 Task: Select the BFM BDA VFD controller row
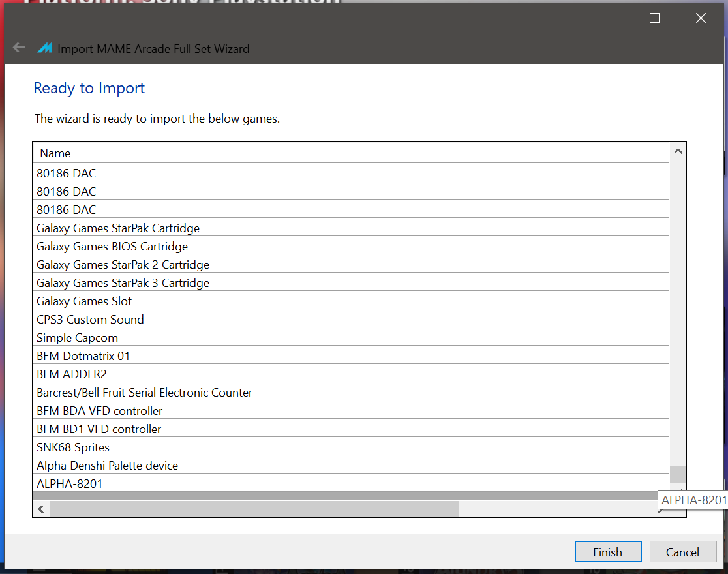[352, 410]
